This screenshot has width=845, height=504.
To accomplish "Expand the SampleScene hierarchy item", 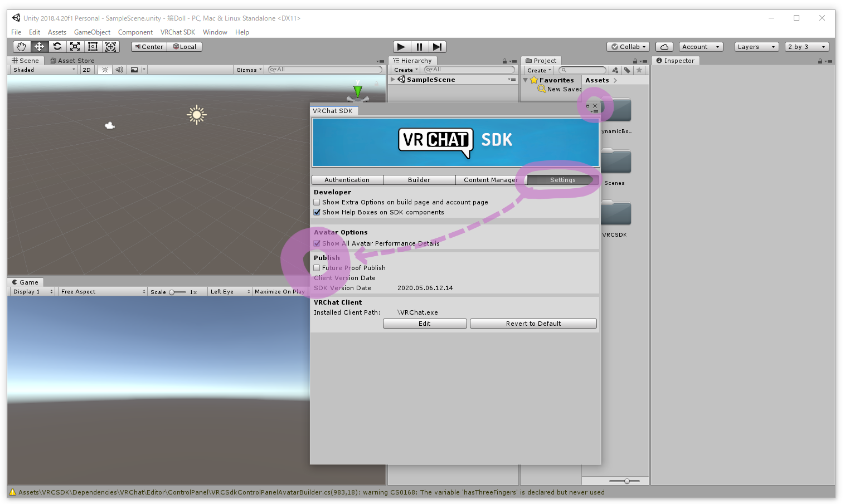I will (393, 80).
